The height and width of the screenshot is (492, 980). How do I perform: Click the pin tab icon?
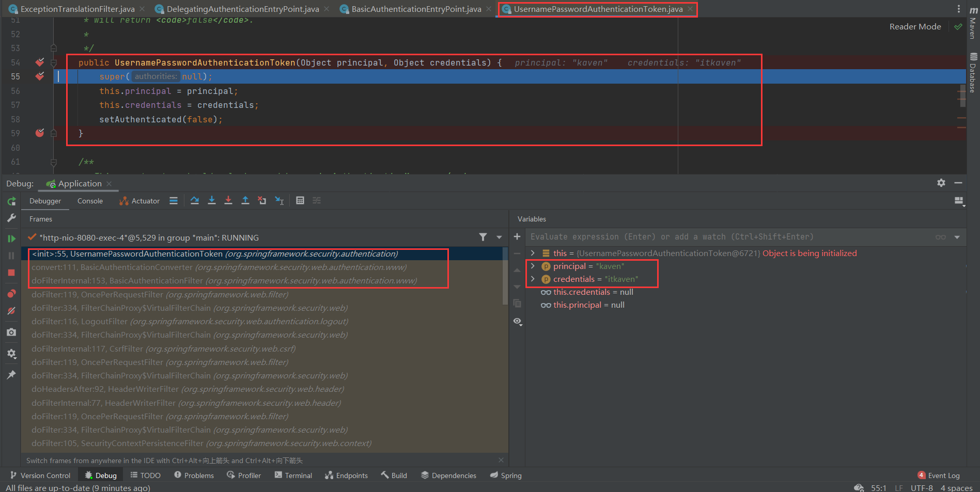tap(11, 375)
